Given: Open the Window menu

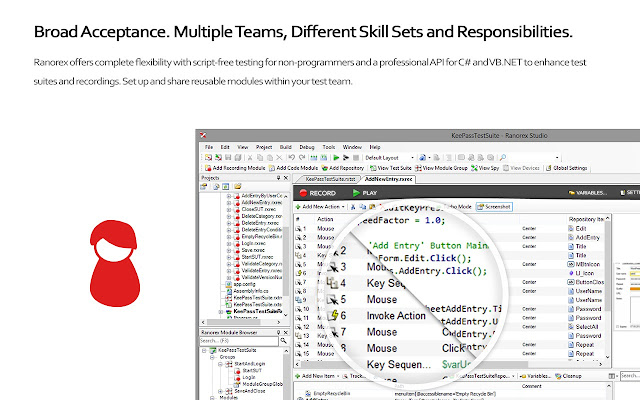Looking at the screenshot, I should pyautogui.click(x=352, y=147).
